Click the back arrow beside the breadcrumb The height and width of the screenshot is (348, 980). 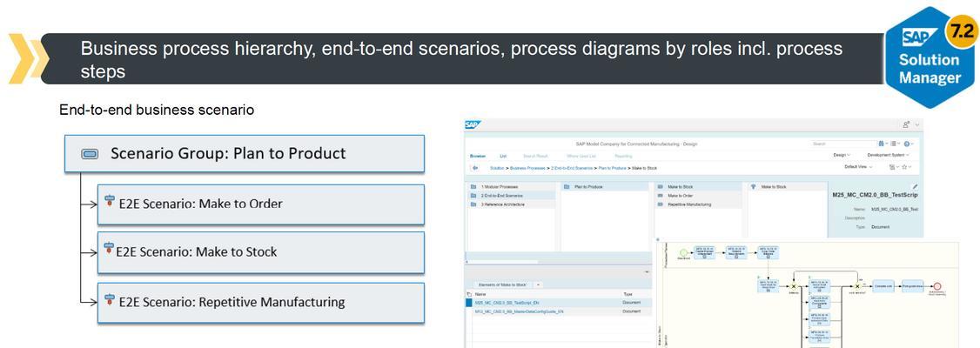click(475, 167)
